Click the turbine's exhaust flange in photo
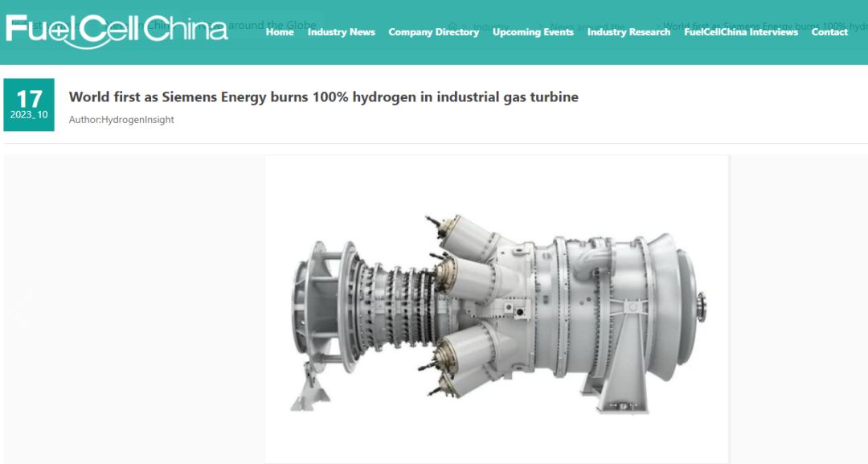The width and height of the screenshot is (868, 464). coord(701,306)
